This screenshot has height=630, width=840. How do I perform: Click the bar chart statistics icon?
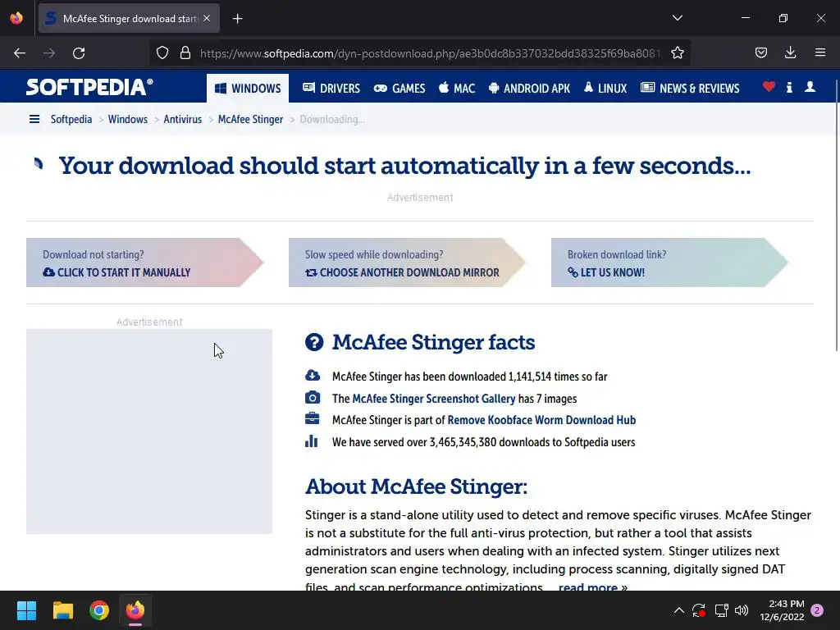pyautogui.click(x=311, y=441)
